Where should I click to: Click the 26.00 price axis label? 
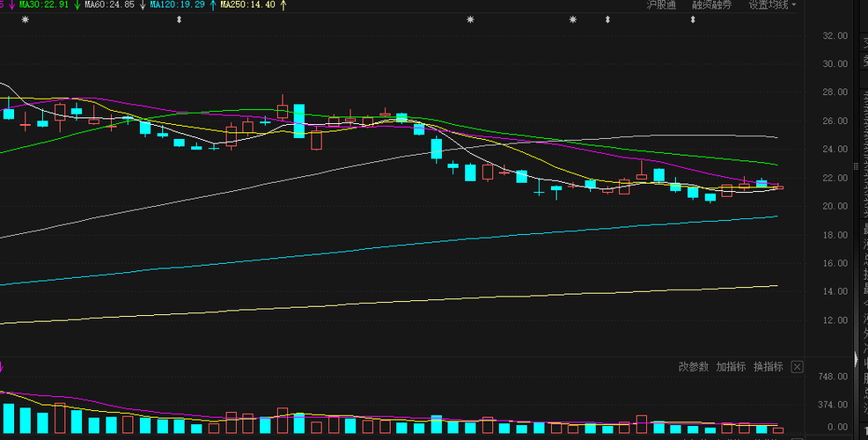835,121
